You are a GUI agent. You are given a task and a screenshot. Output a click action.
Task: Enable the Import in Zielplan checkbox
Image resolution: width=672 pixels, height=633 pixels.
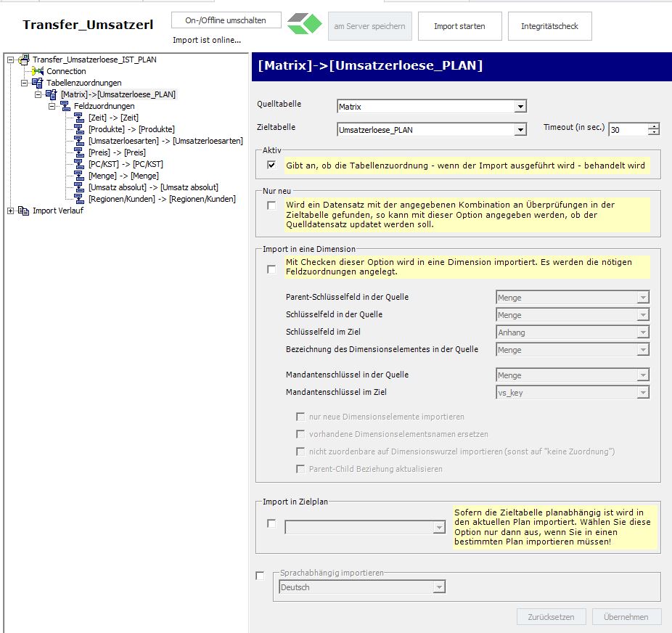pyautogui.click(x=271, y=523)
